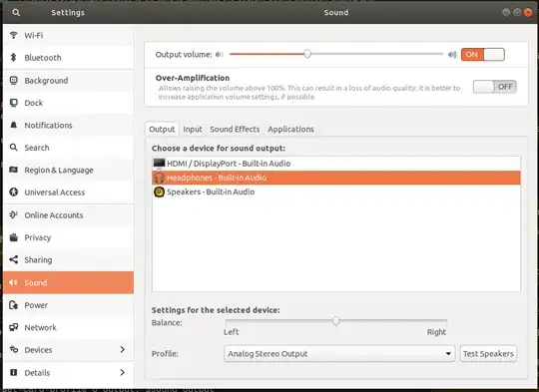Click the Background monitor icon
The height and width of the screenshot is (392, 539).
click(x=13, y=81)
